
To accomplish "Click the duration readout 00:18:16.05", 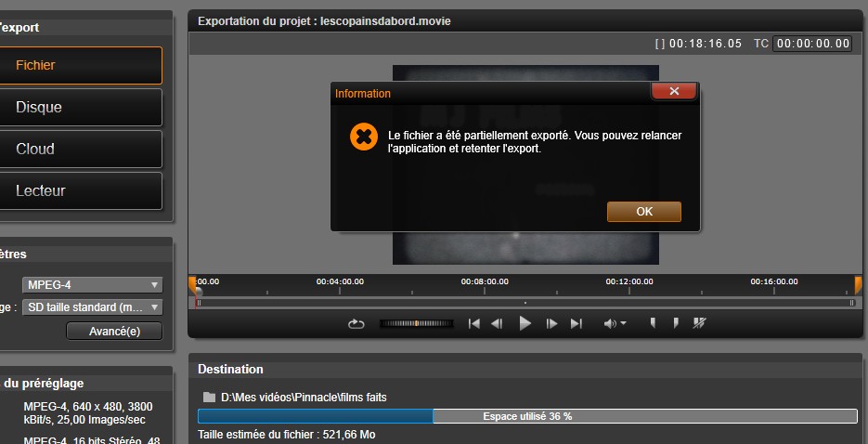I will coord(706,44).
